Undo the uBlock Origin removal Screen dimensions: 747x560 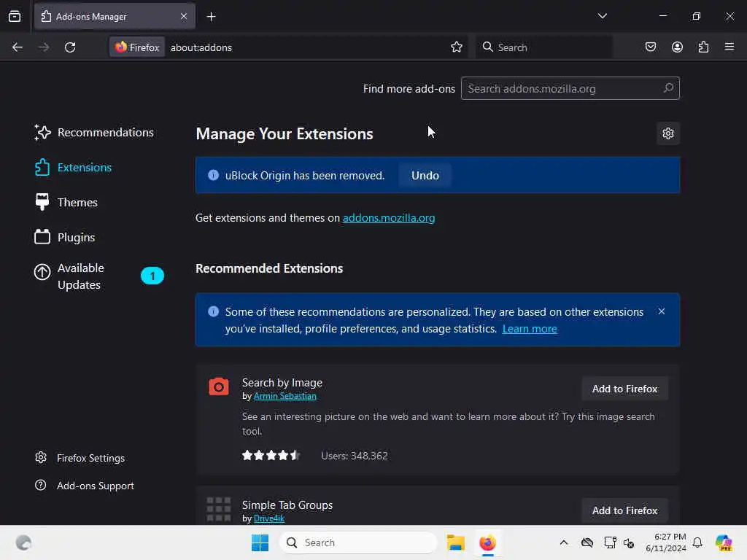click(425, 175)
